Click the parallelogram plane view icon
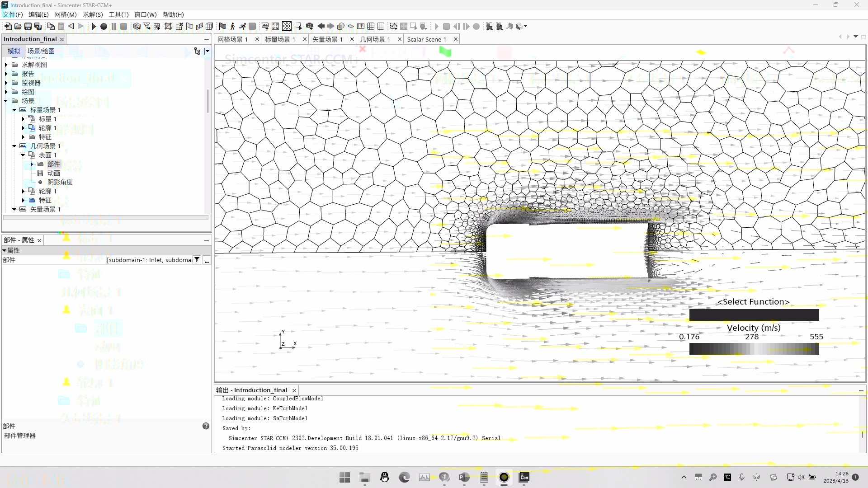868x488 pixels. pyautogui.click(x=351, y=26)
